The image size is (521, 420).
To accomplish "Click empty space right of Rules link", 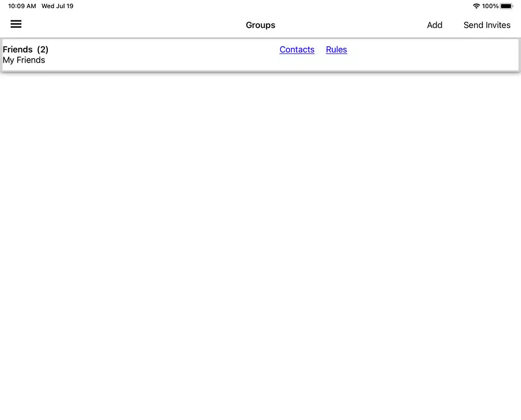I will pyautogui.click(x=432, y=54).
